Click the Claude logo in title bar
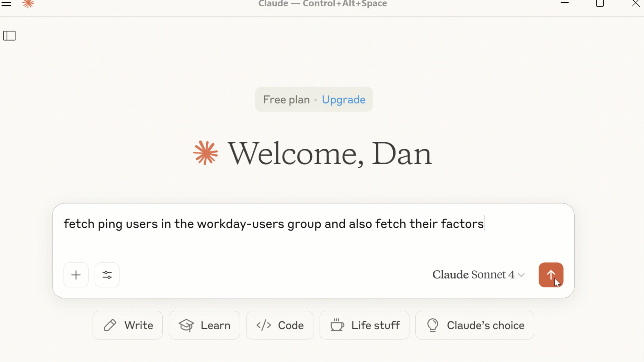 tap(28, 4)
